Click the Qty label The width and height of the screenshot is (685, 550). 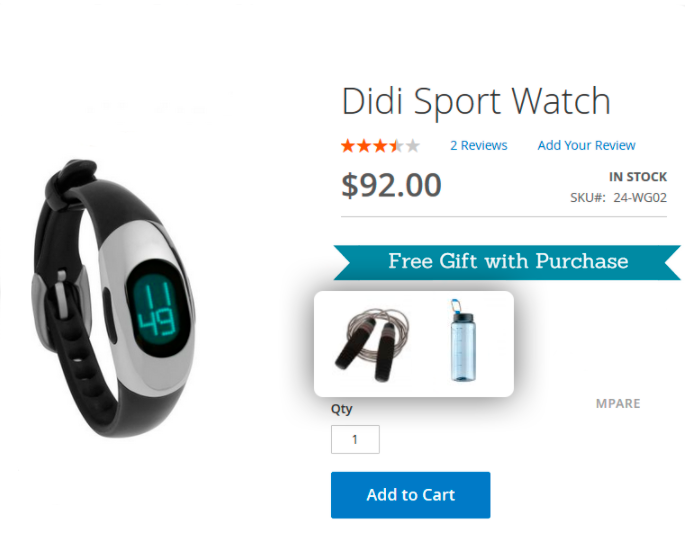342,409
